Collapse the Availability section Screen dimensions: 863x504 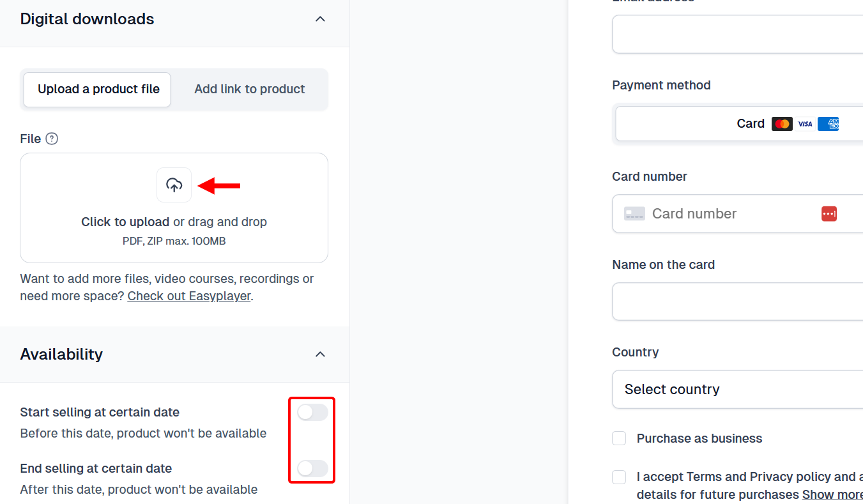320,354
